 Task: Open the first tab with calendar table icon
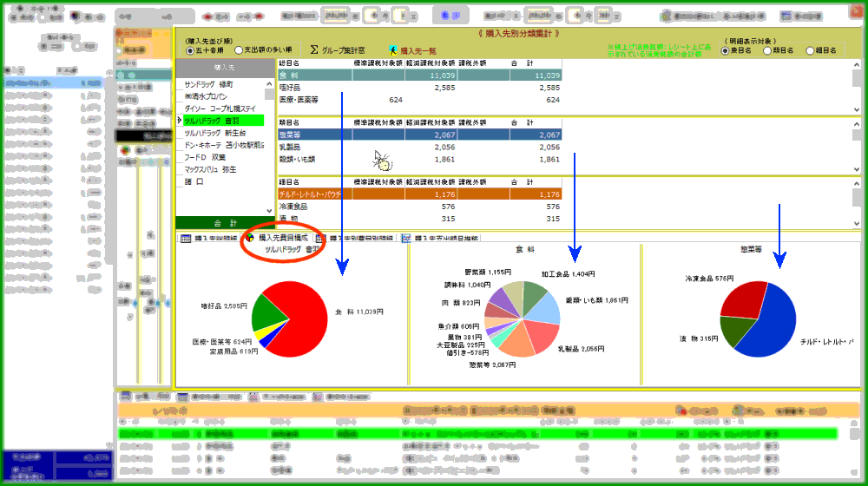point(210,239)
